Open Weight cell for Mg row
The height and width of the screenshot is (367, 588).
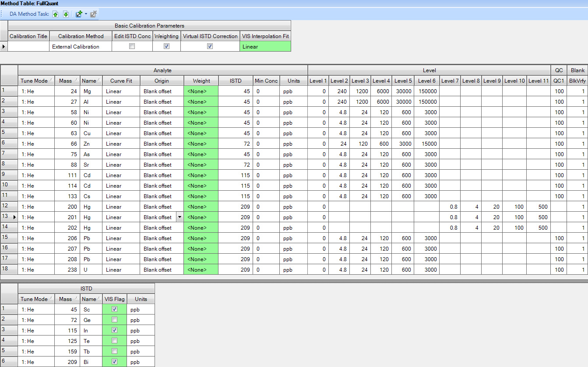201,91
